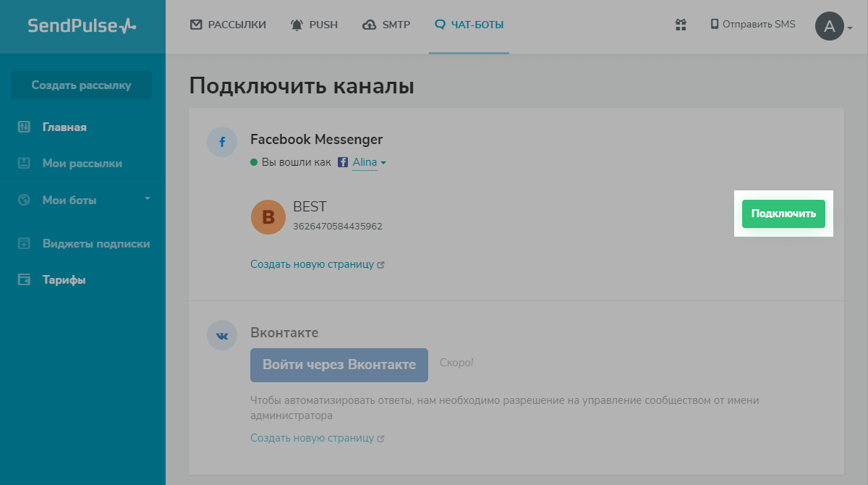Image resolution: width=868 pixels, height=485 pixels.
Task: Click the "Скоро!" label
Action: click(456, 363)
